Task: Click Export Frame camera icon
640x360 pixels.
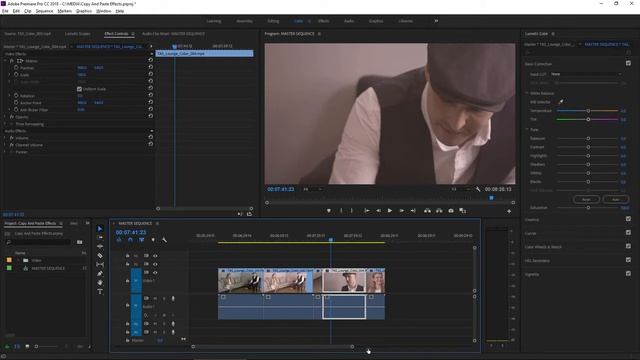Action: 451,211
